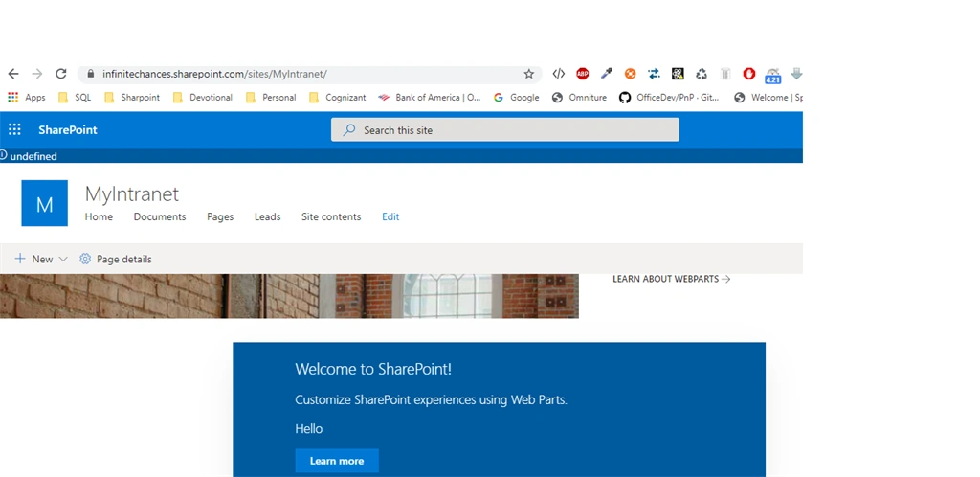Viewport: 980px width, 477px height.
Task: Open the Google bookmark
Action: click(516, 98)
